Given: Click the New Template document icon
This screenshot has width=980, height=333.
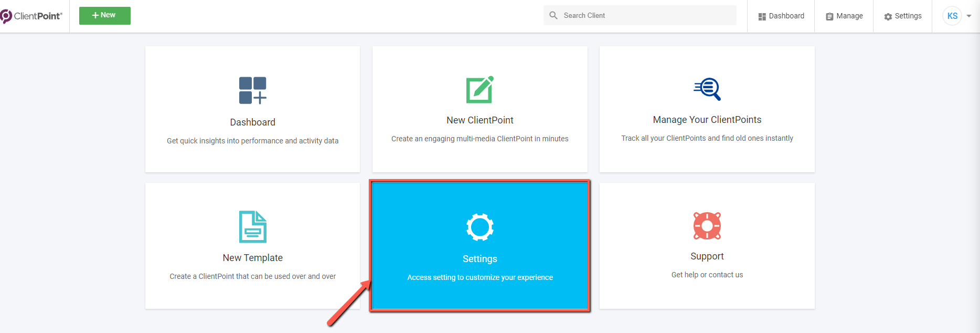Looking at the screenshot, I should click(x=253, y=226).
